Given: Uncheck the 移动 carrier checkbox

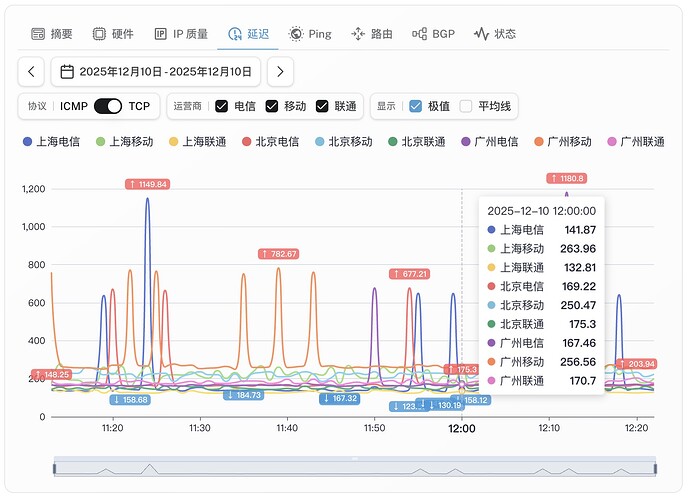Looking at the screenshot, I should pyautogui.click(x=272, y=106).
